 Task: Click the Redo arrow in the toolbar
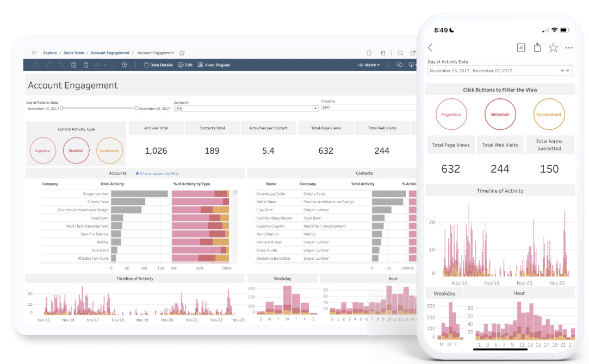(x=48, y=65)
